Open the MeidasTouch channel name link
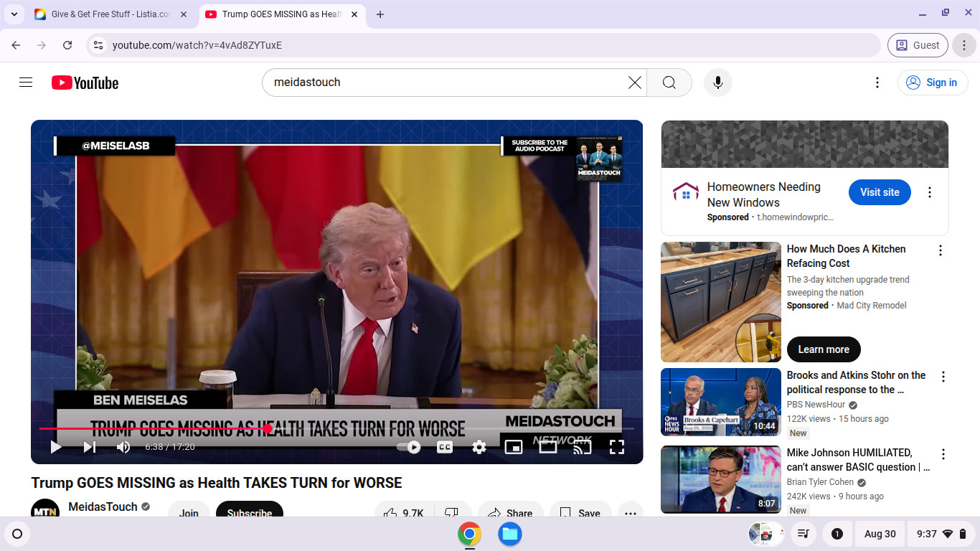This screenshot has height=551, width=980. tap(103, 507)
